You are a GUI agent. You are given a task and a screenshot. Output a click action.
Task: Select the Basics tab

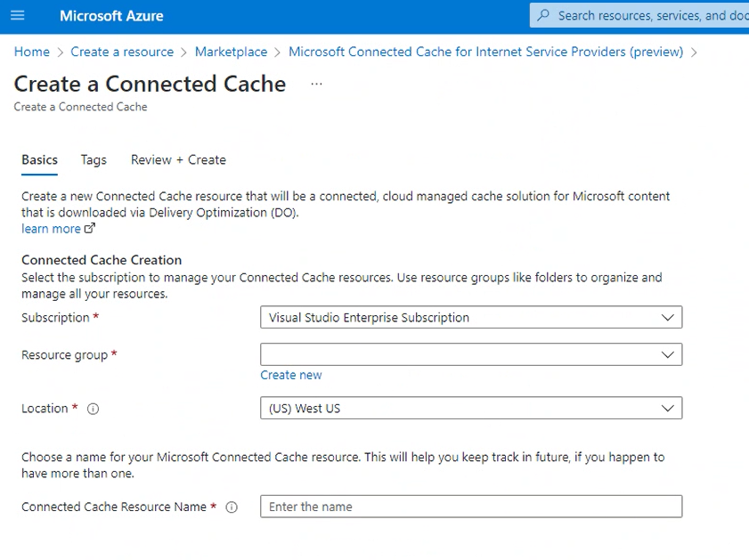[x=39, y=160]
